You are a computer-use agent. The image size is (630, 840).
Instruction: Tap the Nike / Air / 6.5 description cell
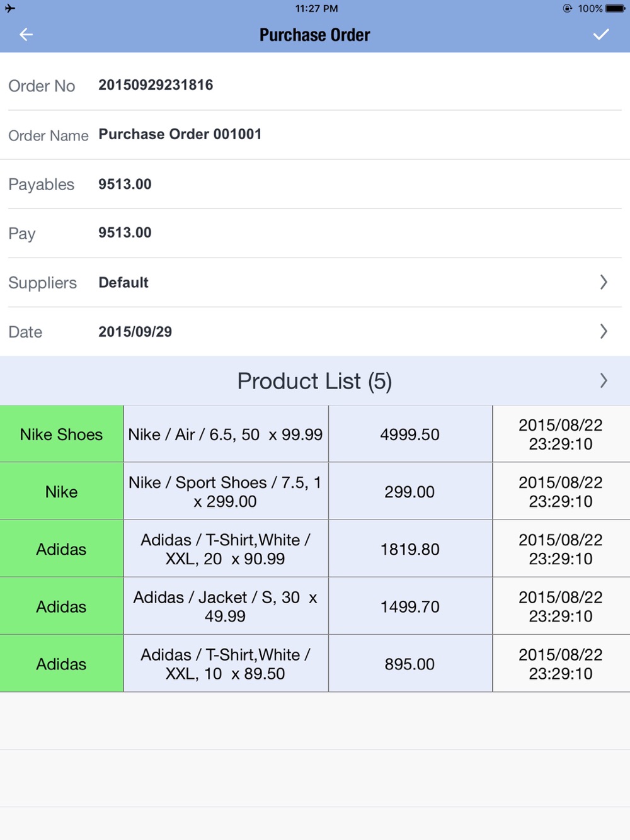tap(226, 434)
